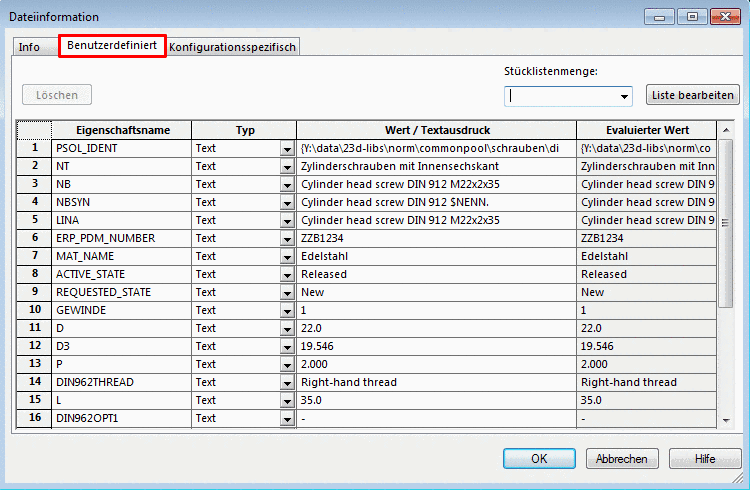Image resolution: width=750 pixels, height=490 pixels.
Task: Click the table's top-left select-all corner cell
Action: point(34,130)
